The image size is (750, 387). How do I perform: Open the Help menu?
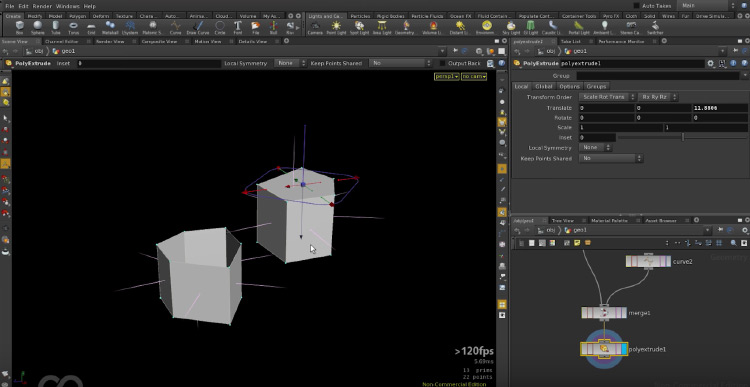pos(89,6)
